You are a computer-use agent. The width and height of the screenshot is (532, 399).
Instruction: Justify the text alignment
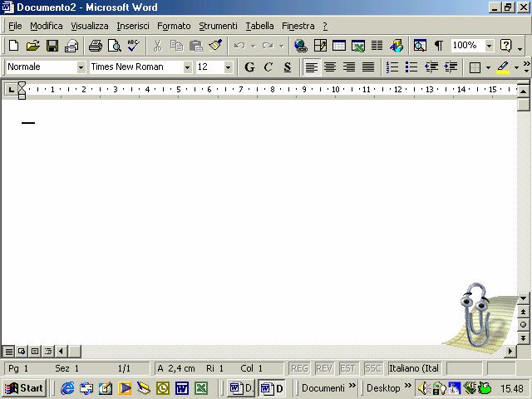pyautogui.click(x=368, y=67)
